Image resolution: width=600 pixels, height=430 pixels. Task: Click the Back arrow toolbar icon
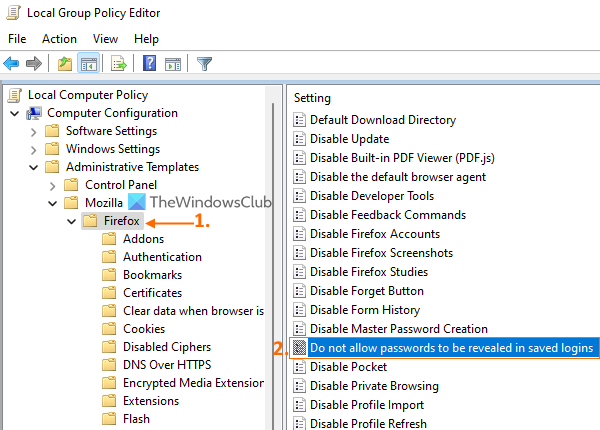11,63
